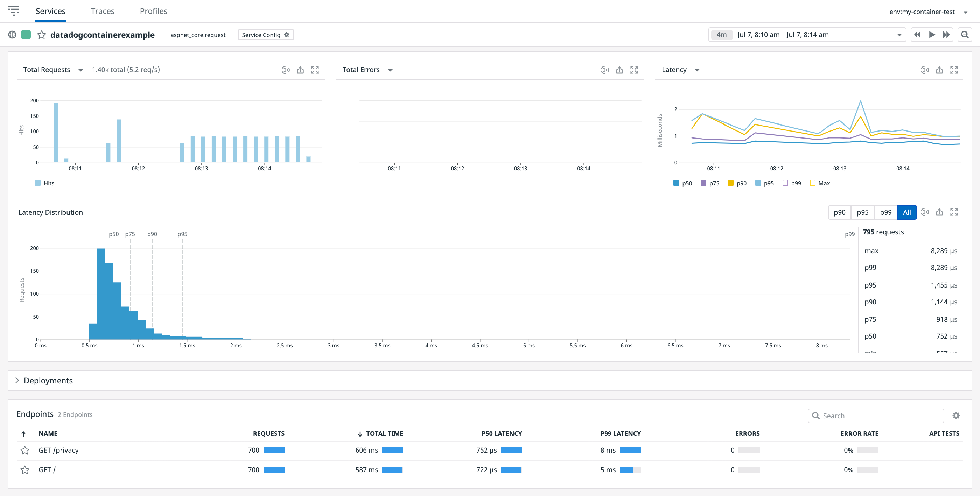Click the Endpoints search field
The height and width of the screenshot is (496, 980).
tap(875, 416)
